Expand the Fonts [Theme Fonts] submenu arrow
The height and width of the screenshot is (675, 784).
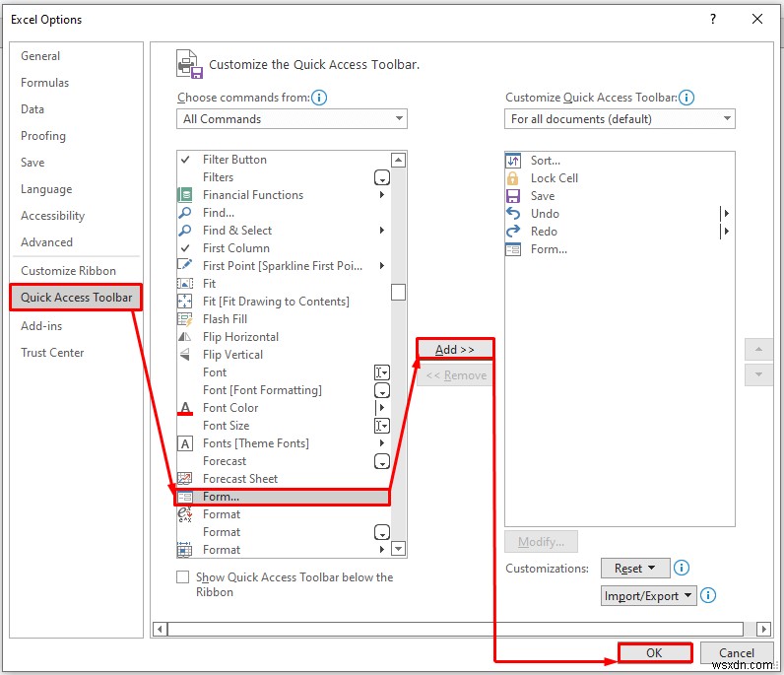click(x=382, y=442)
